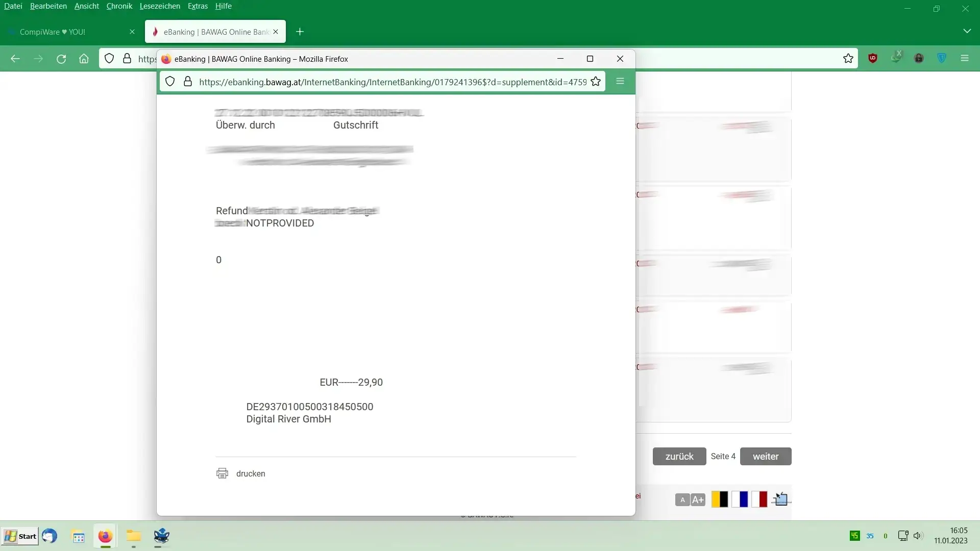Select yellow-black contrast scheme
This screenshot has height=551, width=980.
tap(720, 499)
